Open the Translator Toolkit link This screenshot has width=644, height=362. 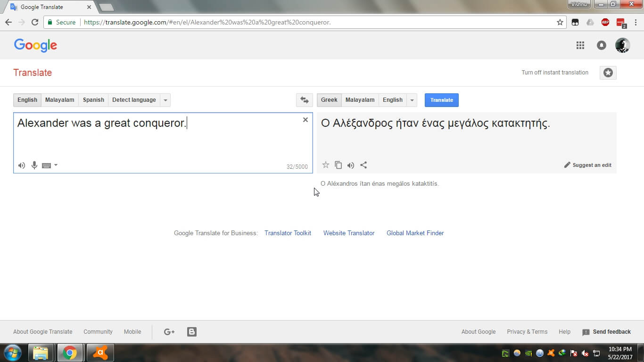coord(288,233)
